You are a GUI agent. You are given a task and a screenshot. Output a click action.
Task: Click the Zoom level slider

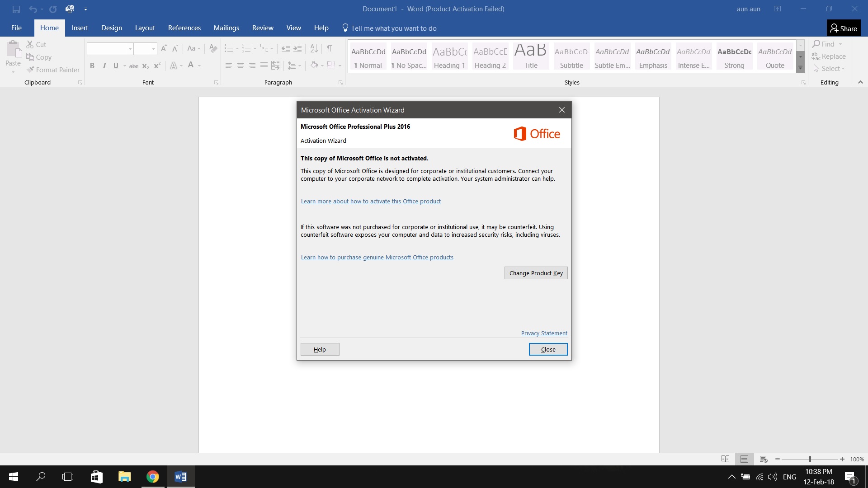pos(809,459)
